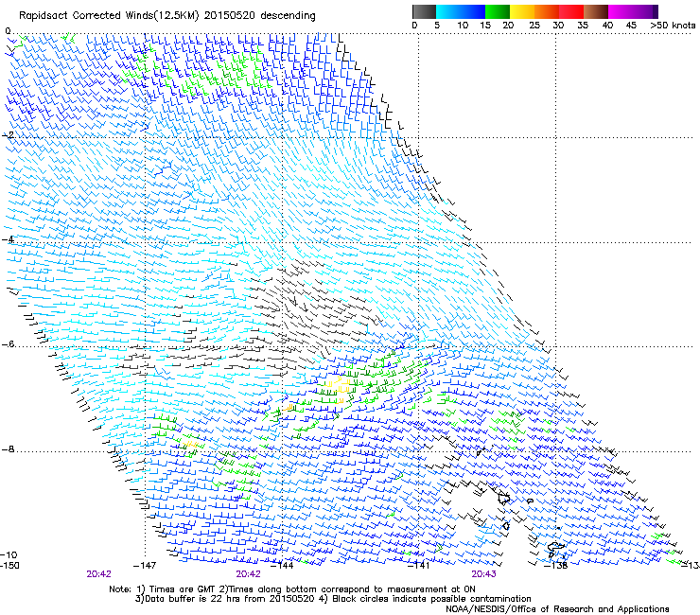This screenshot has width=700, height=615.
Task: Click the 'Times are GMT' note line
Action: tap(292, 589)
